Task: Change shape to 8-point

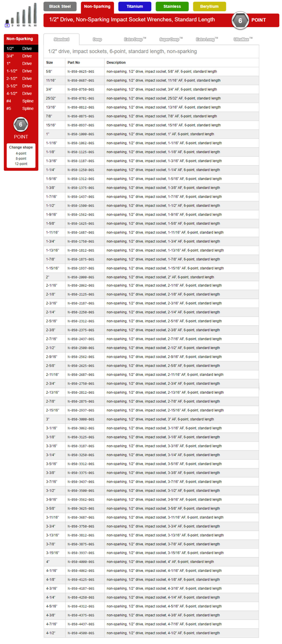Action: point(21,159)
